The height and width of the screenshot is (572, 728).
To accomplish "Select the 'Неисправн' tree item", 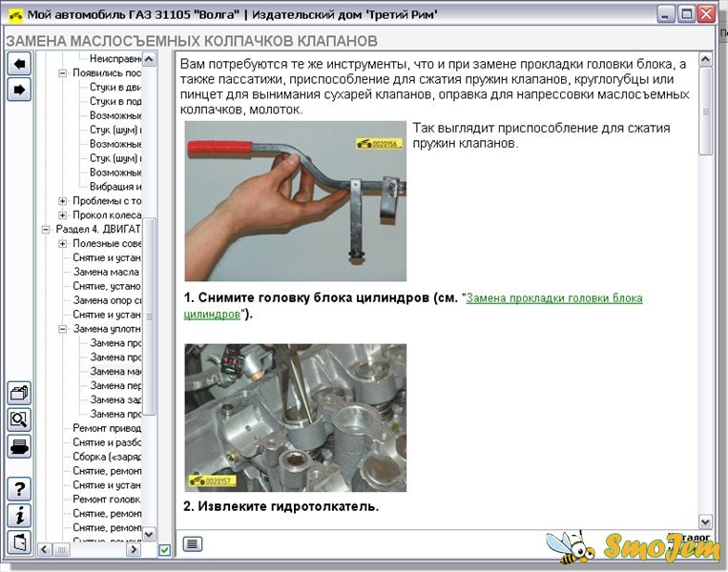I will 115,58.
